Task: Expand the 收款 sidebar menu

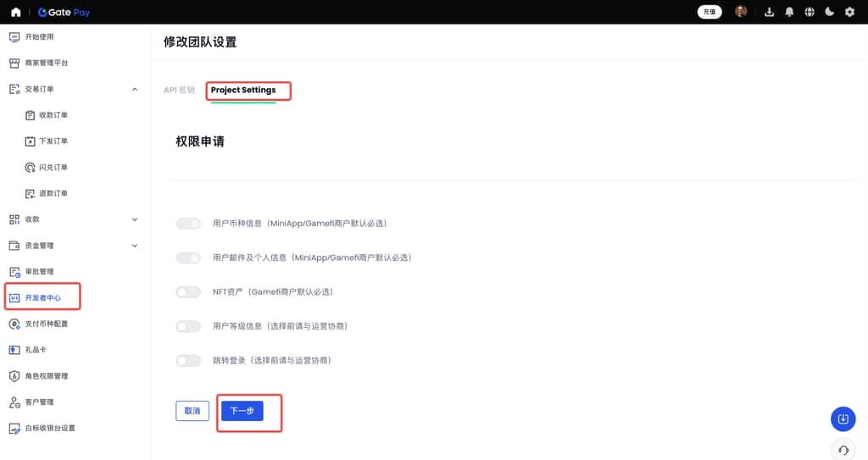Action: (x=135, y=219)
